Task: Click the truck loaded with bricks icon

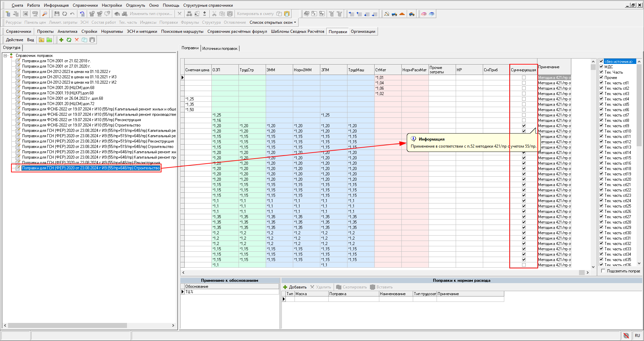Action: click(x=412, y=14)
